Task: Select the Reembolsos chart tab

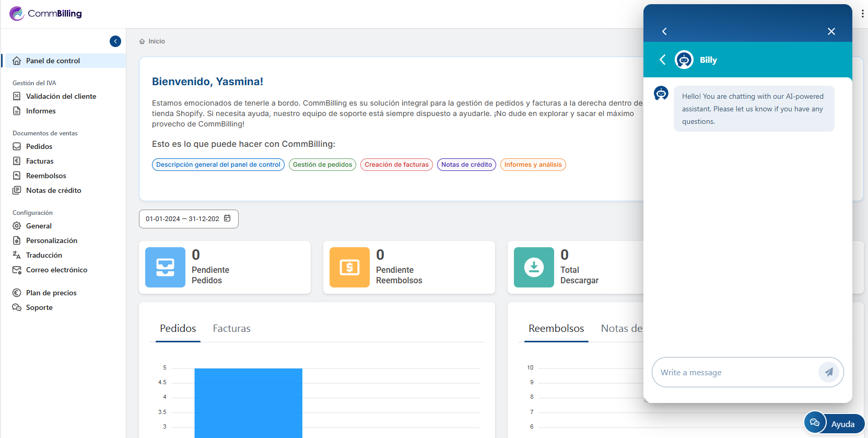Action: pyautogui.click(x=556, y=328)
